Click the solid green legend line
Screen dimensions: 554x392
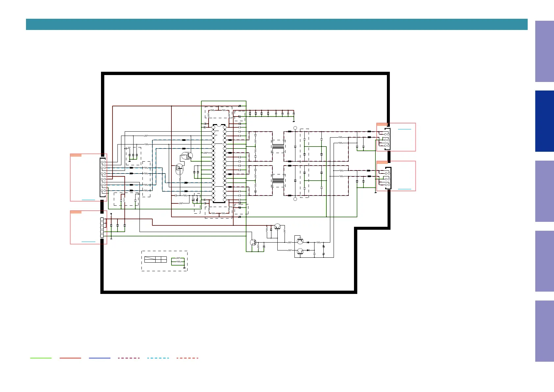click(x=41, y=358)
